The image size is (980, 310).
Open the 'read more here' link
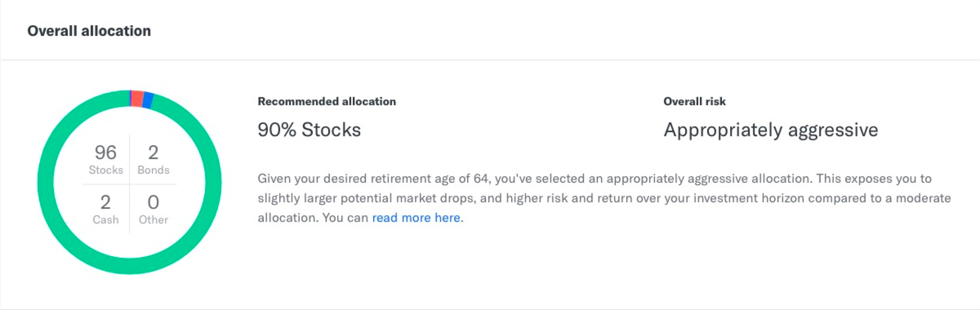(x=416, y=218)
